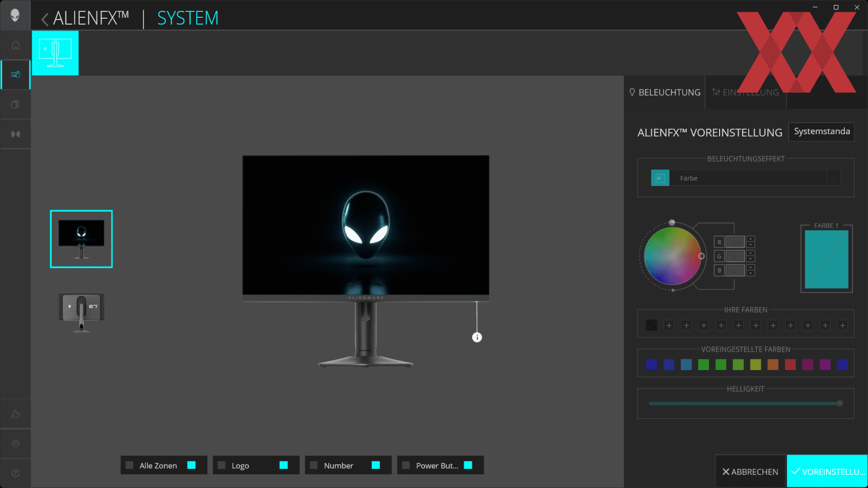Viewport: 868px width, 488px height.
Task: Click the cyan swatch next to Alle Zonen
Action: (x=191, y=465)
